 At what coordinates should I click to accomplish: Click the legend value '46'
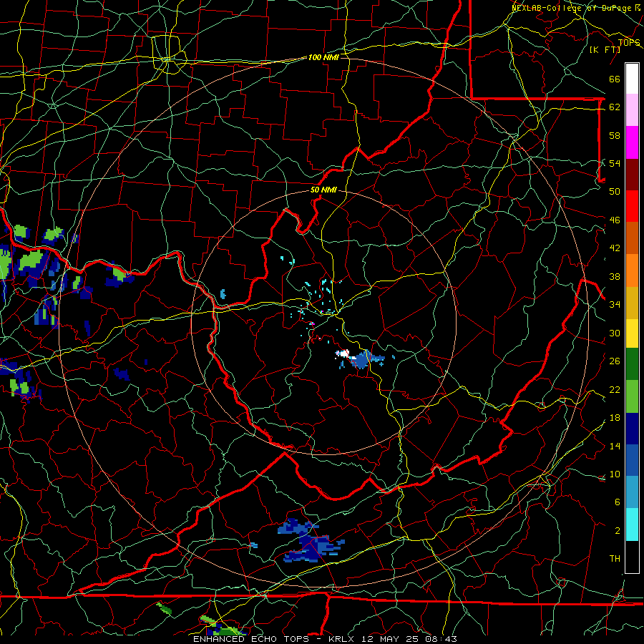point(615,220)
